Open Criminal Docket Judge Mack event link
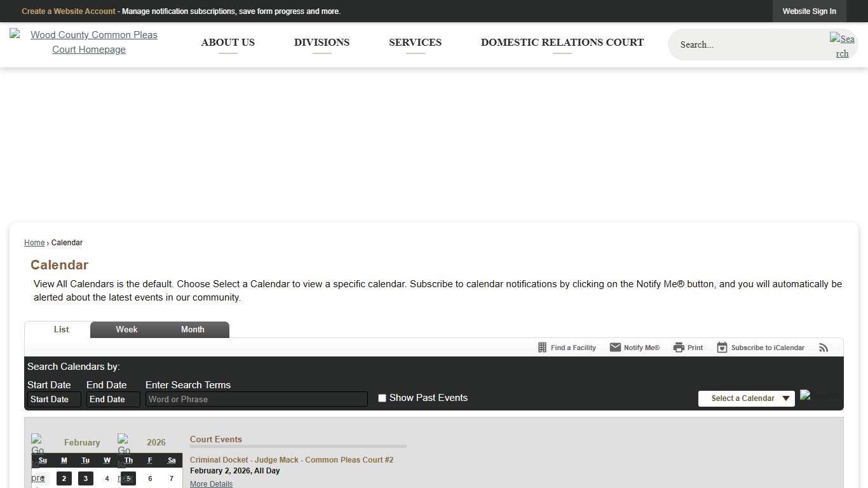The height and width of the screenshot is (488, 868). pyautogui.click(x=292, y=460)
